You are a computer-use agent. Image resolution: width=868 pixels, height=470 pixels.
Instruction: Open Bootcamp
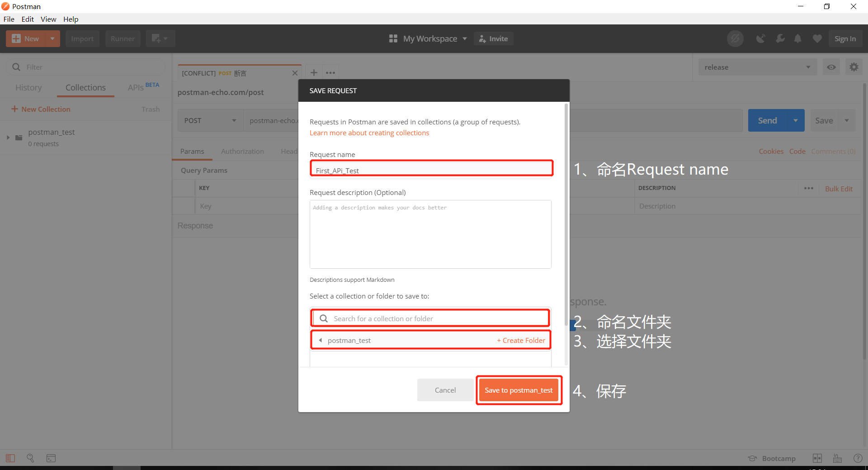point(772,458)
